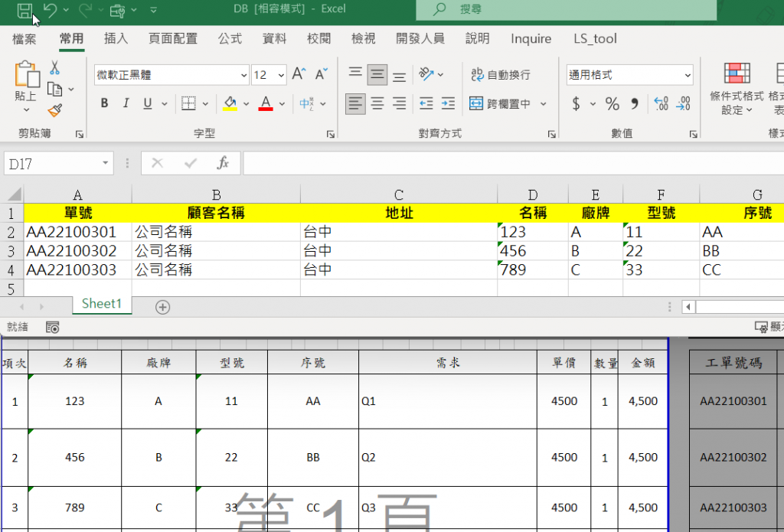Apply red font color
The image size is (784, 532).
(x=266, y=103)
